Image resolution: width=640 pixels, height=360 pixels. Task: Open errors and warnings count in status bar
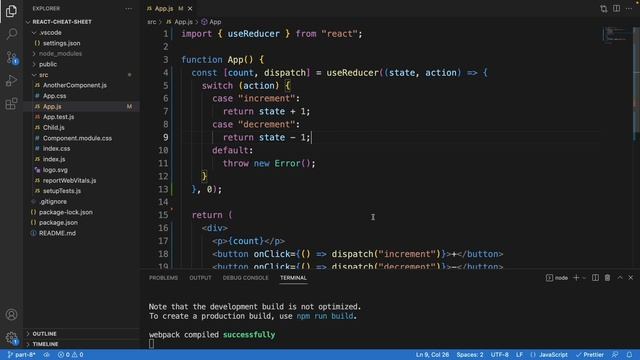(71, 355)
